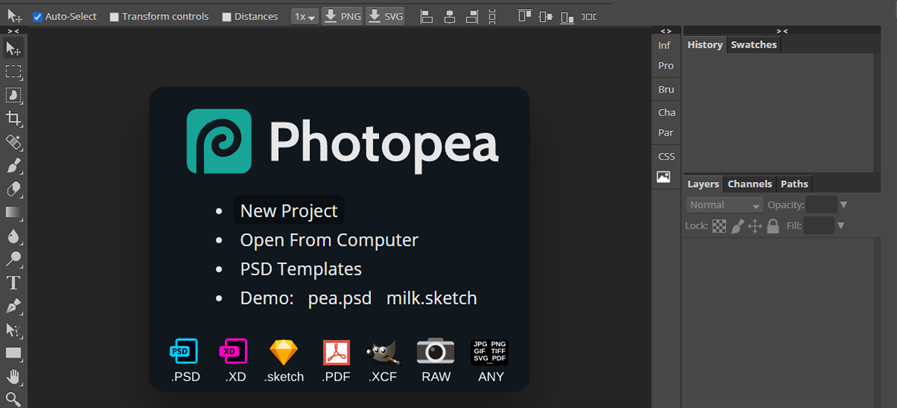
Task: Click the align bottom edges icon
Action: (x=567, y=17)
